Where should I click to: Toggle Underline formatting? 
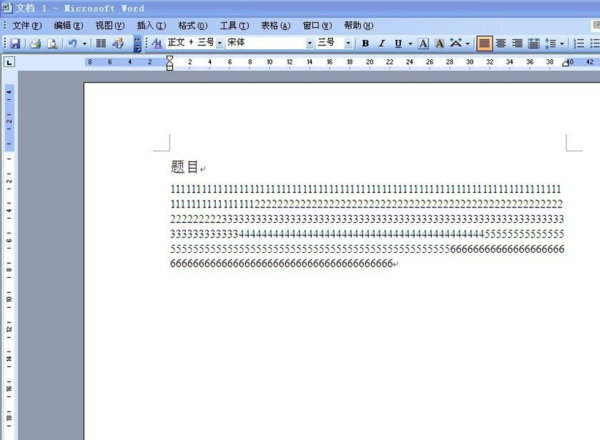[398, 43]
